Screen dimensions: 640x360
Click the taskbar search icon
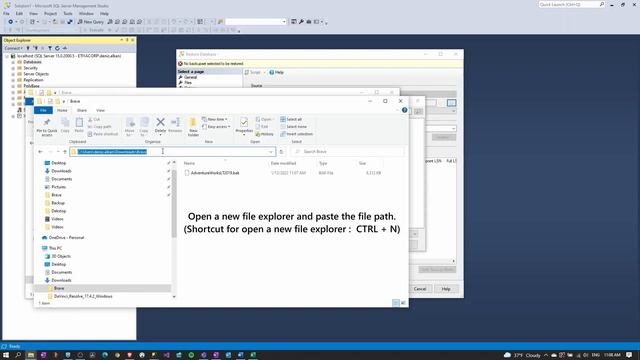point(18,355)
